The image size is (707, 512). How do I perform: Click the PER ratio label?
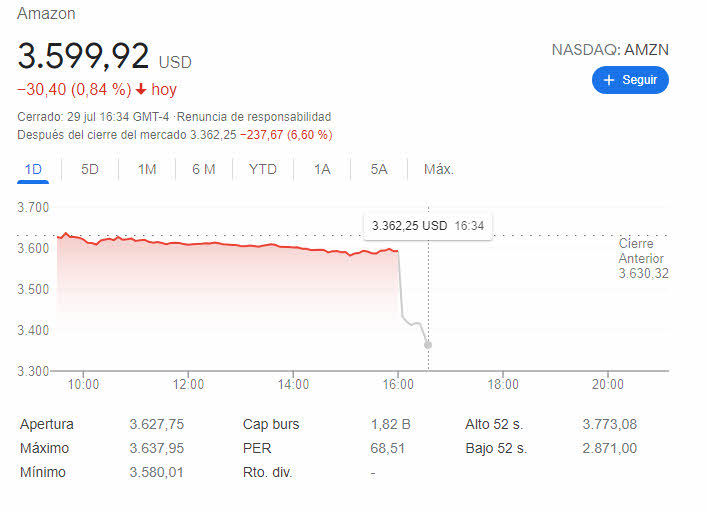257,448
